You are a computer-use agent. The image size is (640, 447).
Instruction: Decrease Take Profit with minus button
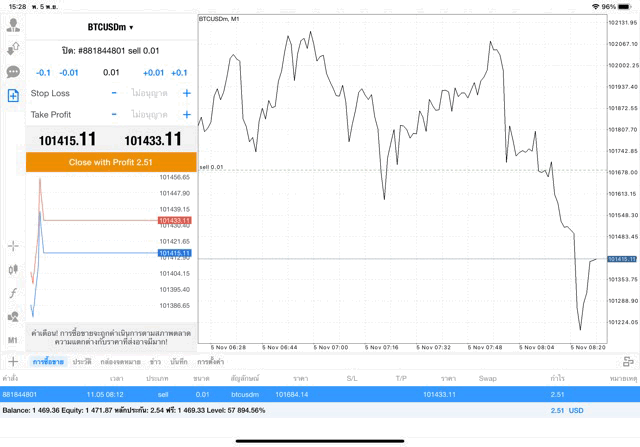pos(114,115)
